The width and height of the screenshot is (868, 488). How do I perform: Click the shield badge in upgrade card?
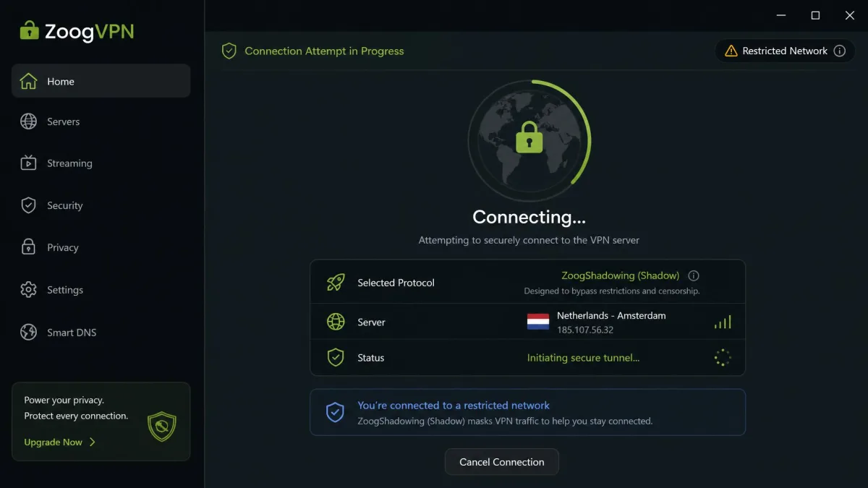coord(161,427)
